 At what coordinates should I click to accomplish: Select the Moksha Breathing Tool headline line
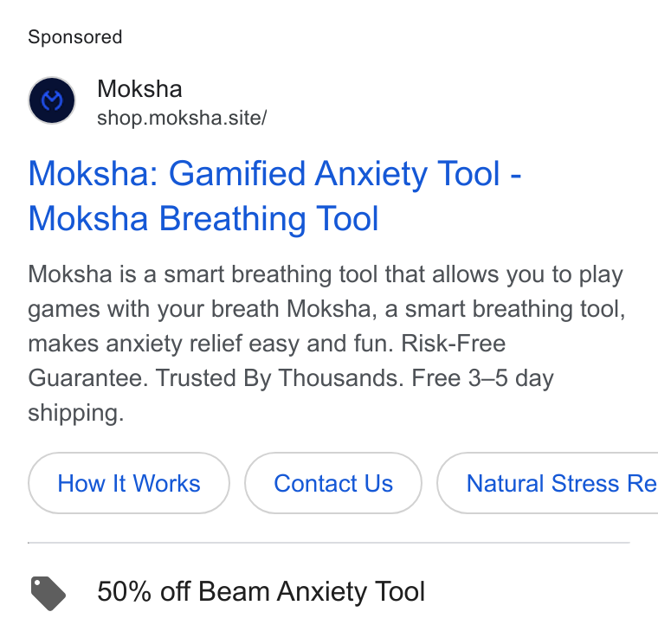(x=203, y=219)
